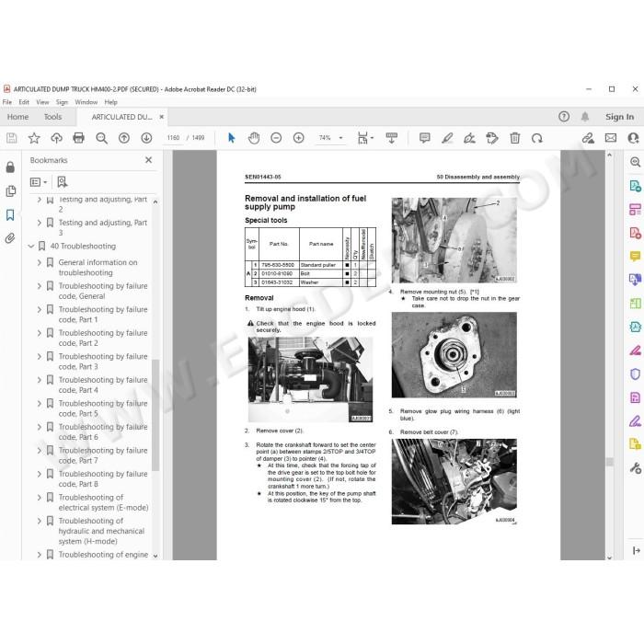Open the bookmark options dropdown
This screenshot has width=644, height=644.
point(39,182)
